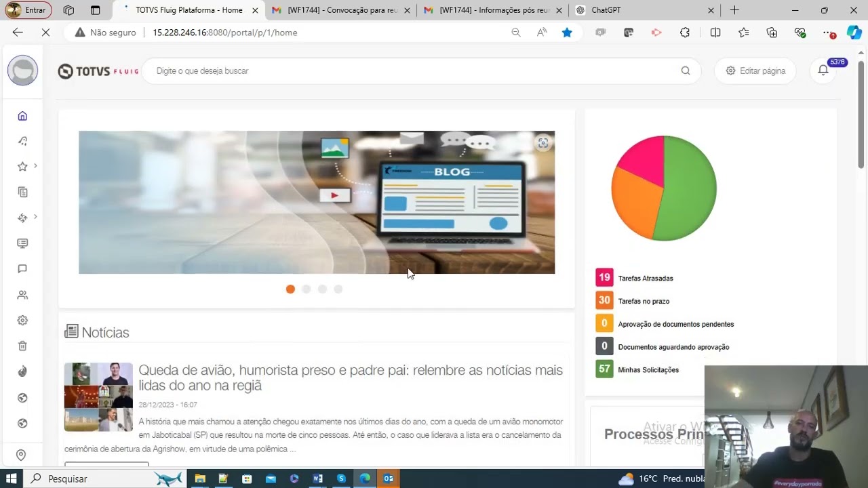Open the chat bubble icon in sidebar
The height and width of the screenshot is (488, 868).
[22, 269]
